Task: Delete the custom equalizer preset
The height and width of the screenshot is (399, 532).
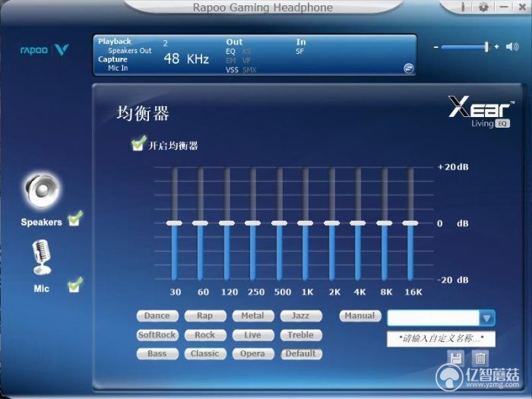Action: (480, 358)
